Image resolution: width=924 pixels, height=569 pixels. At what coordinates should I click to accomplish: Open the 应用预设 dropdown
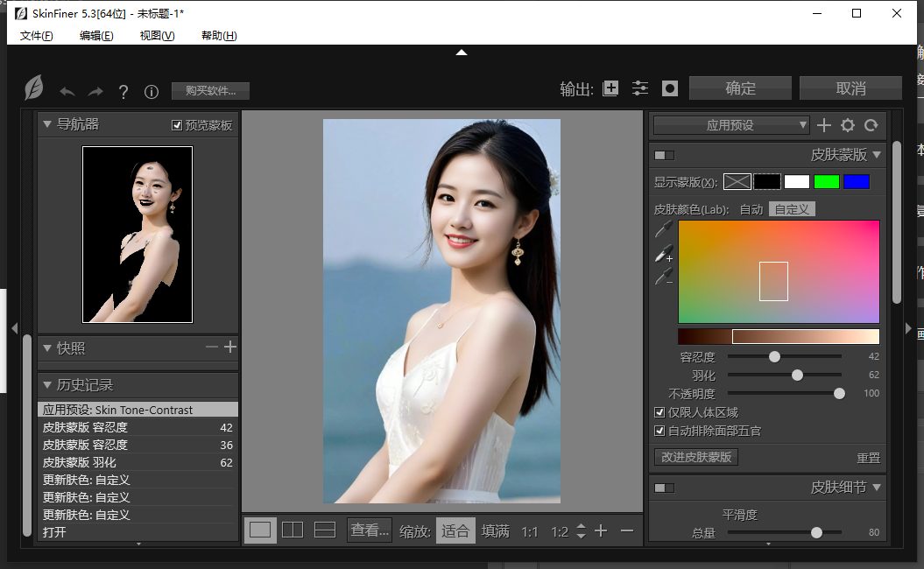pos(730,125)
